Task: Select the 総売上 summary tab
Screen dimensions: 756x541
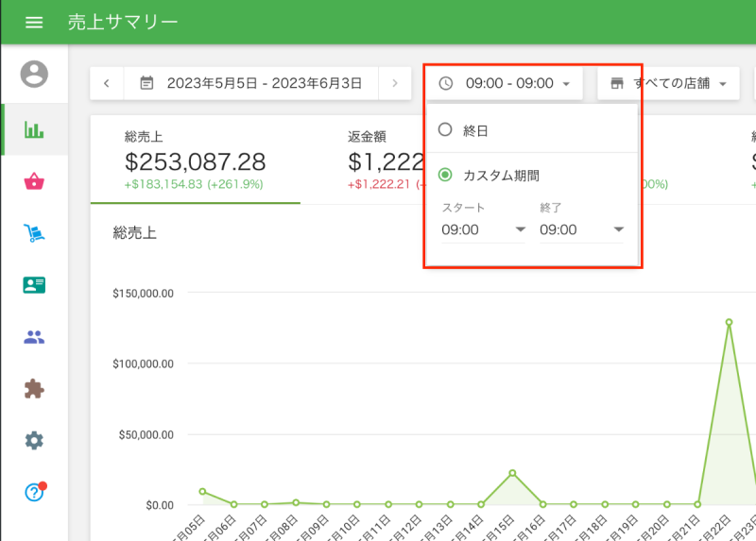Action: pyautogui.click(x=195, y=161)
